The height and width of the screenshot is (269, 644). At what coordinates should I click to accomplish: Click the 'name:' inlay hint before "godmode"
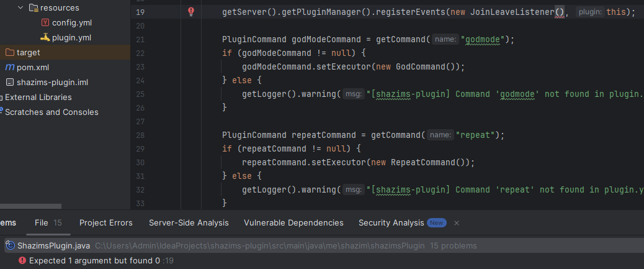(444, 39)
